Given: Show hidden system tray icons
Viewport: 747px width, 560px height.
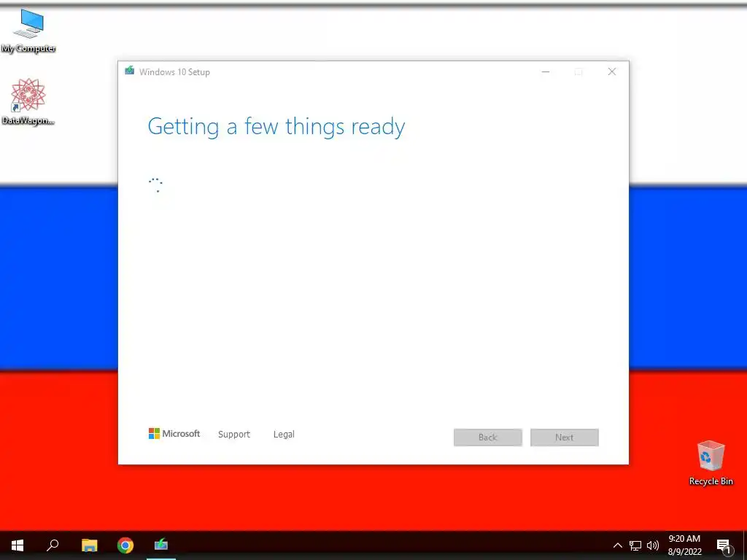Looking at the screenshot, I should pos(617,545).
